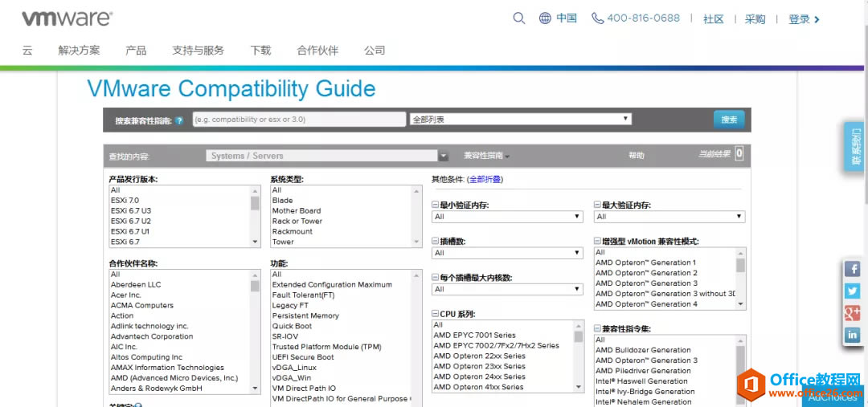Click the phone icon beside 400-816-0688

pyautogui.click(x=598, y=18)
